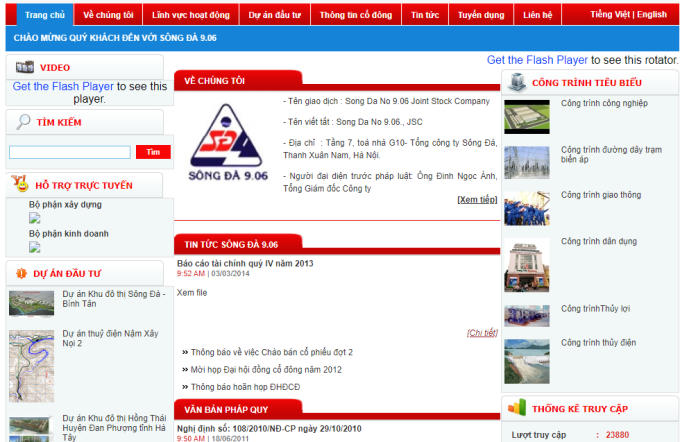The image size is (680, 442).
Task: Click the building icon beside Công trình tiêu biểu
Action: click(x=517, y=82)
